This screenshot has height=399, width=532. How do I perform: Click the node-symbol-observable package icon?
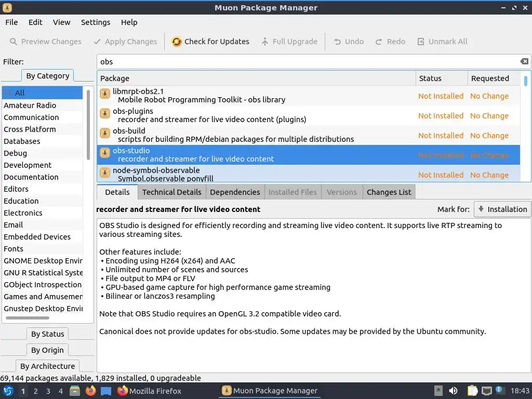[105, 172]
